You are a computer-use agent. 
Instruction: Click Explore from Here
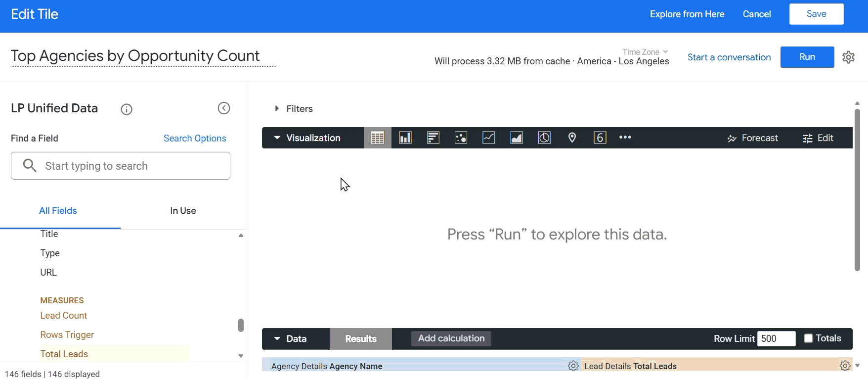687,14
